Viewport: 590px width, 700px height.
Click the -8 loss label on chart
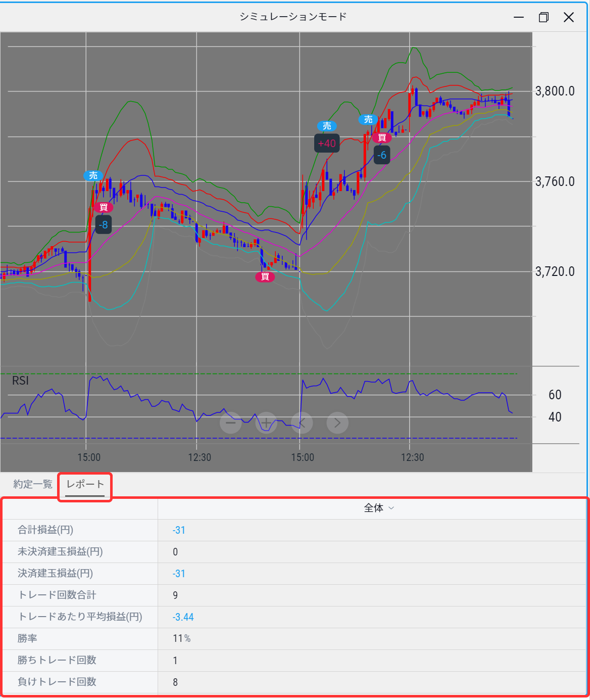[x=103, y=224]
